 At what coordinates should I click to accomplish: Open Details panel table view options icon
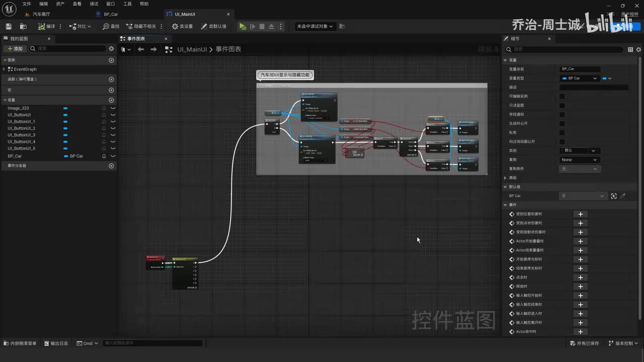pos(630,49)
